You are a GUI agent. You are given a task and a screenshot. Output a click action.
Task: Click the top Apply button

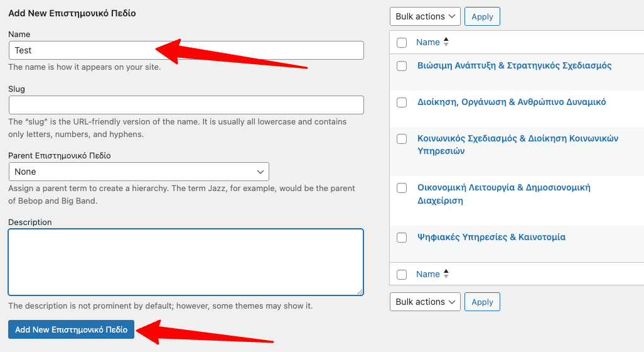[x=482, y=16]
